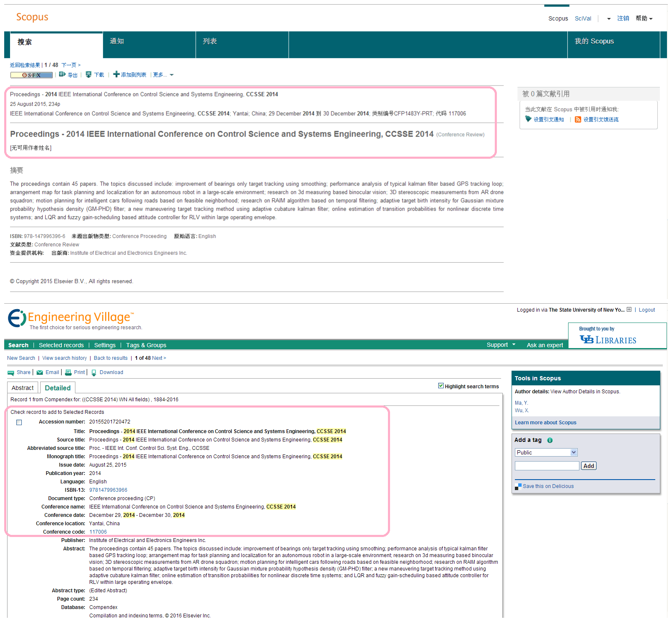
Task: Click the ISBN-13 9781479963966 link
Action: pyautogui.click(x=108, y=490)
